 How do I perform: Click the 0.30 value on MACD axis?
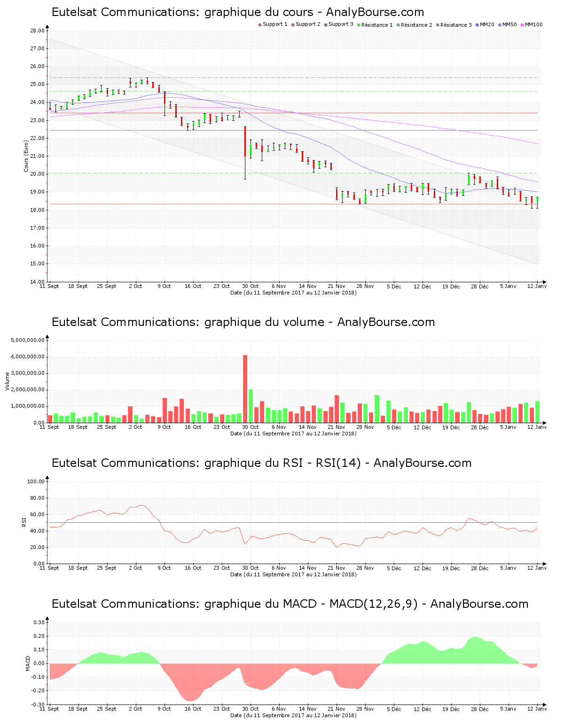pyautogui.click(x=39, y=622)
